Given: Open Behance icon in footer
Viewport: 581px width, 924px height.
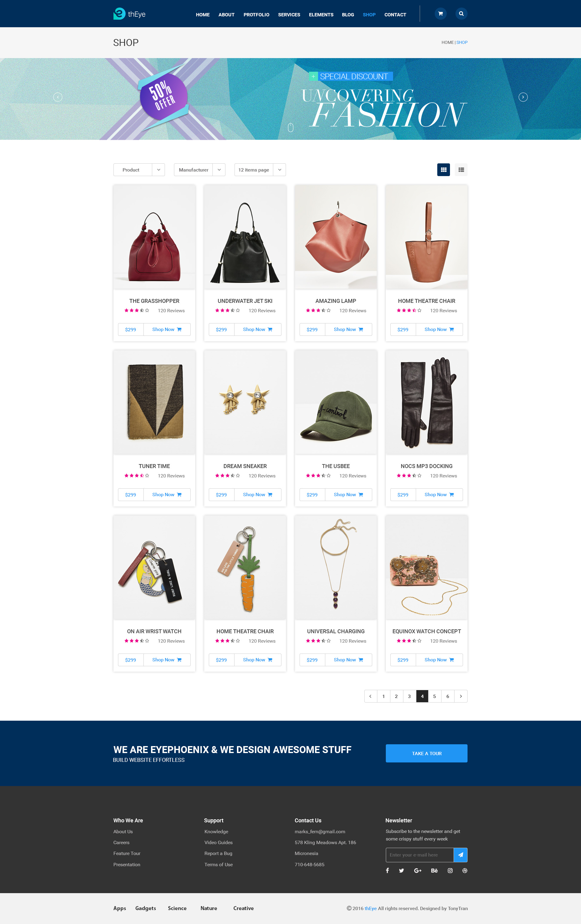Looking at the screenshot, I should (x=434, y=870).
